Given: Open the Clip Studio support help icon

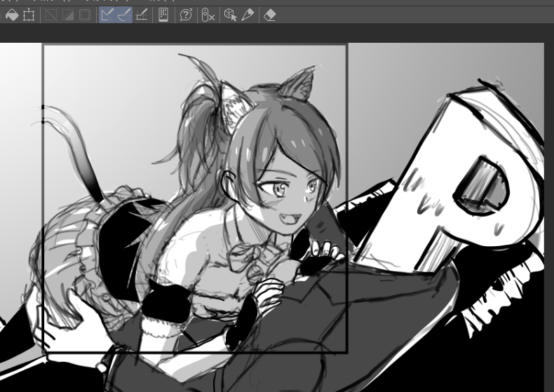Looking at the screenshot, I should tap(186, 15).
